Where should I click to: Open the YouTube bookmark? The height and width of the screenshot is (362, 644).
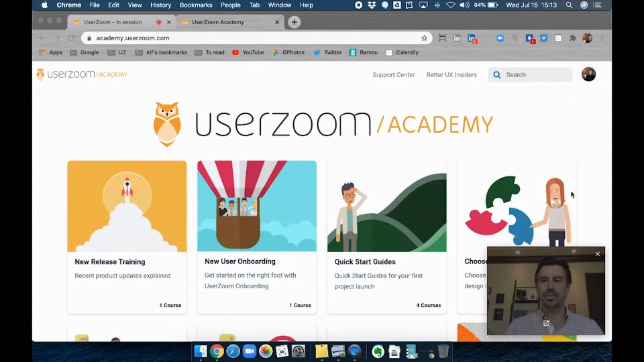248,52
